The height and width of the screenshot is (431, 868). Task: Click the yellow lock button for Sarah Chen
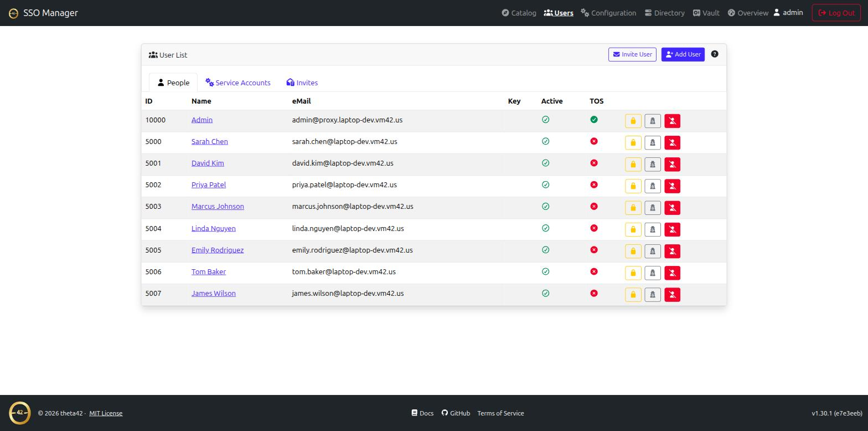click(633, 142)
